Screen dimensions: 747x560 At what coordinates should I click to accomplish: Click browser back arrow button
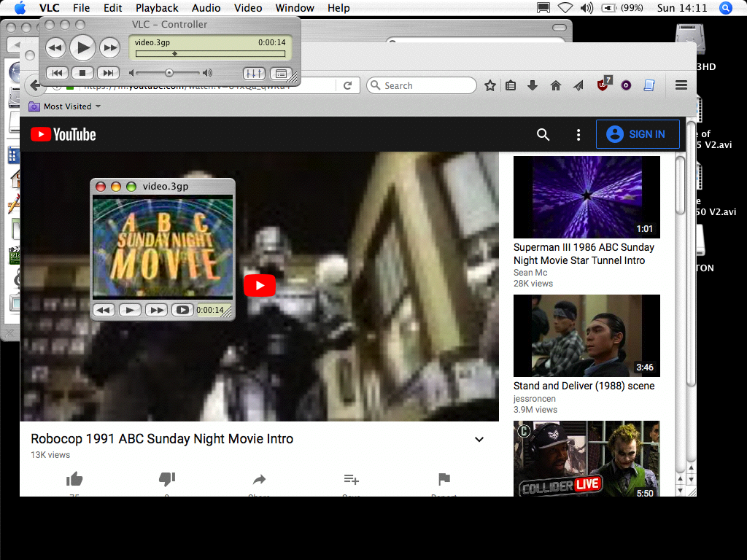coord(34,86)
